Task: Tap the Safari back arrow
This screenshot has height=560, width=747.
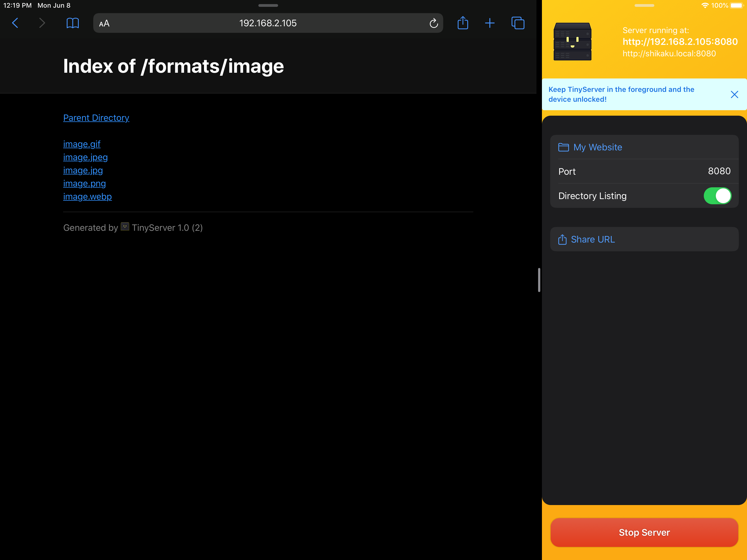Action: pos(15,23)
